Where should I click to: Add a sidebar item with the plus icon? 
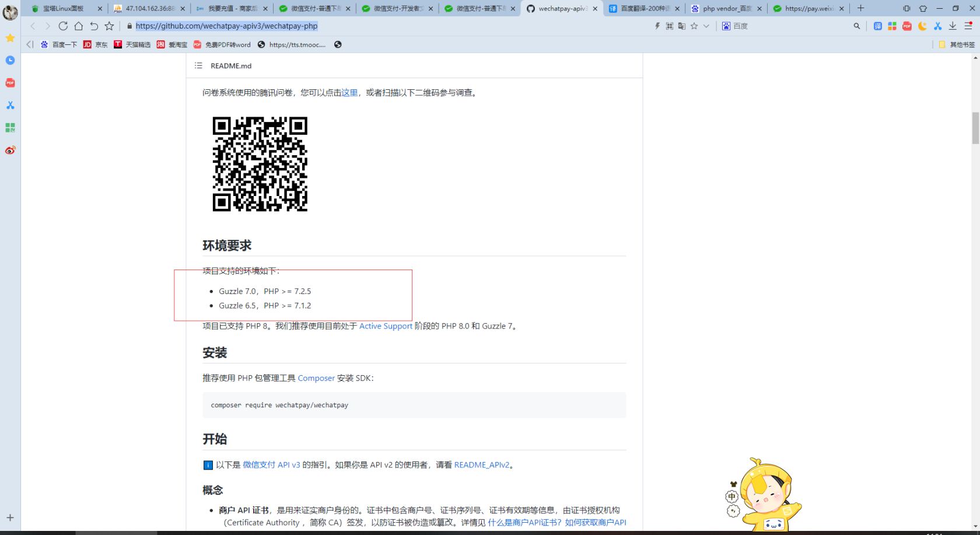pyautogui.click(x=10, y=517)
